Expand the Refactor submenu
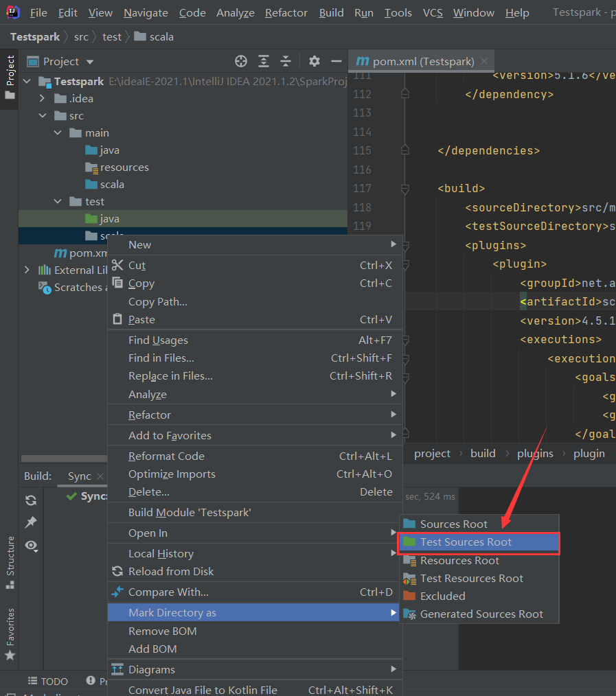This screenshot has height=696, width=616. [x=255, y=415]
